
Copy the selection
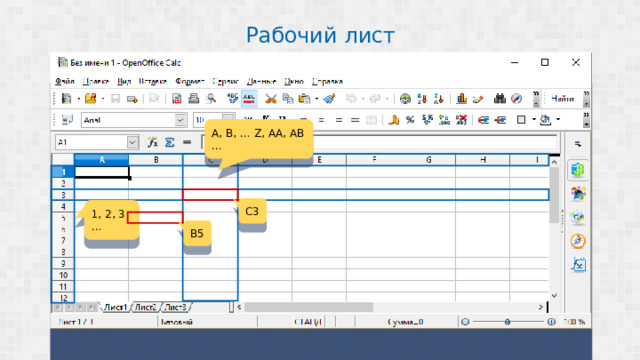[x=288, y=98]
